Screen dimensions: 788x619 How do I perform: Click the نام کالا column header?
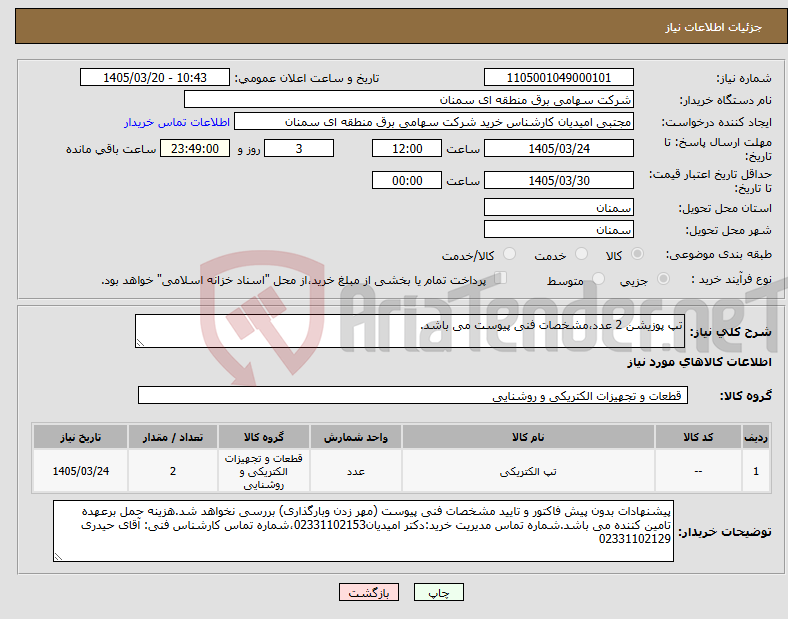528,437
